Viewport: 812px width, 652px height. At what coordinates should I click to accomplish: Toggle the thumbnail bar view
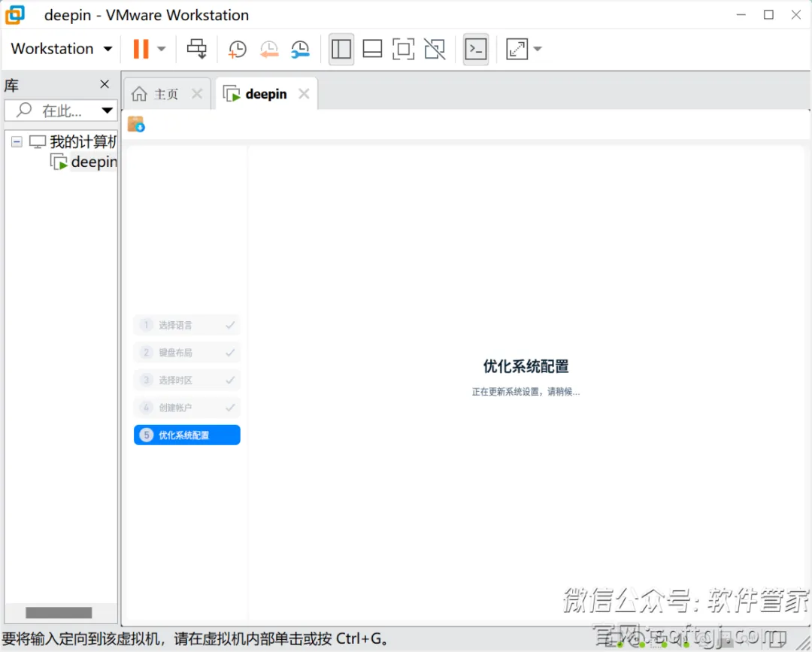tap(372, 49)
